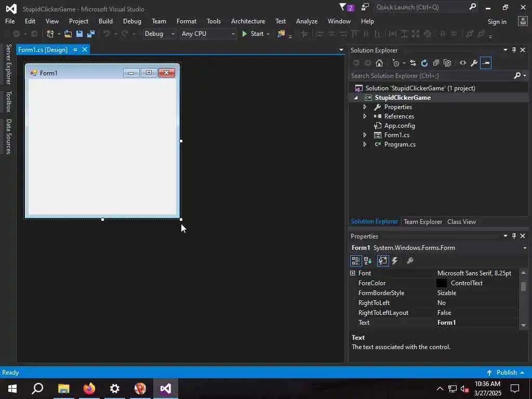Screen dimensions: 532x399
Task: Refresh the Solution Explorer
Action: (424, 63)
